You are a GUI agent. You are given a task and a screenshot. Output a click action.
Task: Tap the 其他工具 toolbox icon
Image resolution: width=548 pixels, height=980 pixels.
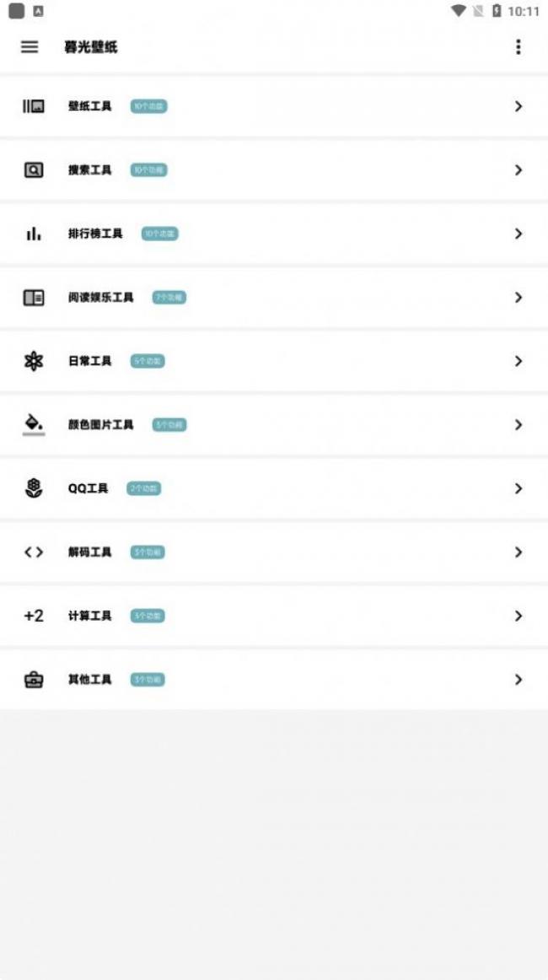(x=34, y=680)
